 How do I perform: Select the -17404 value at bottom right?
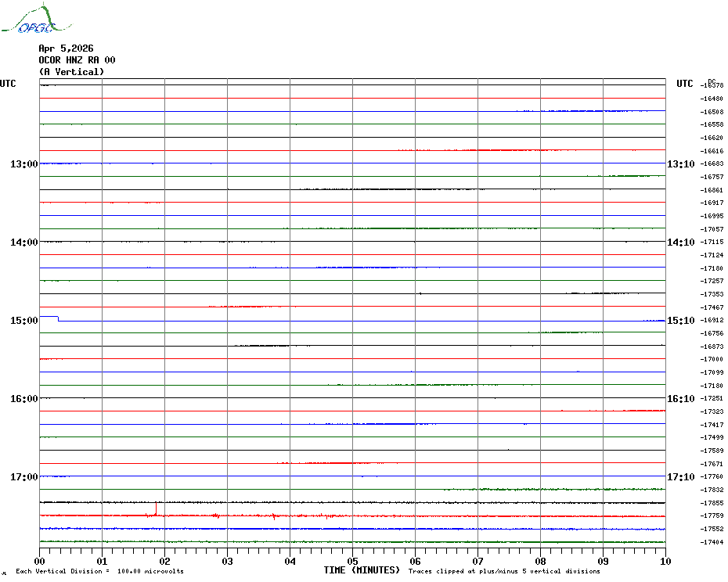tap(712, 543)
